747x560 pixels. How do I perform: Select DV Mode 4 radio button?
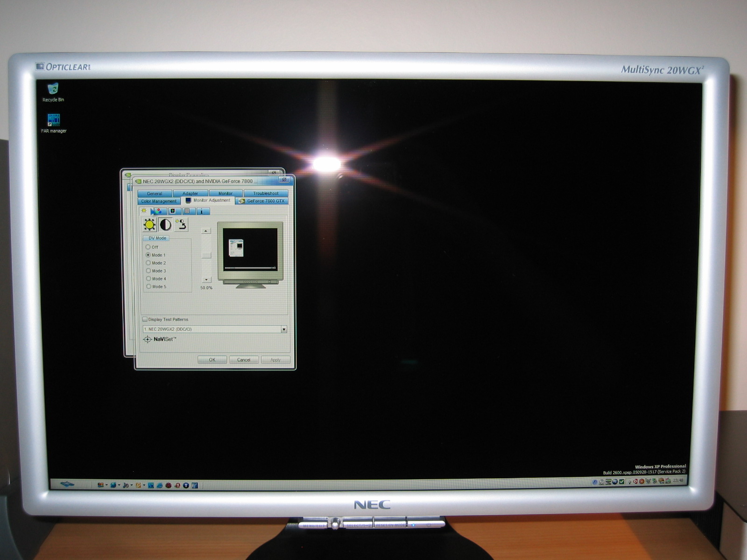(x=148, y=279)
